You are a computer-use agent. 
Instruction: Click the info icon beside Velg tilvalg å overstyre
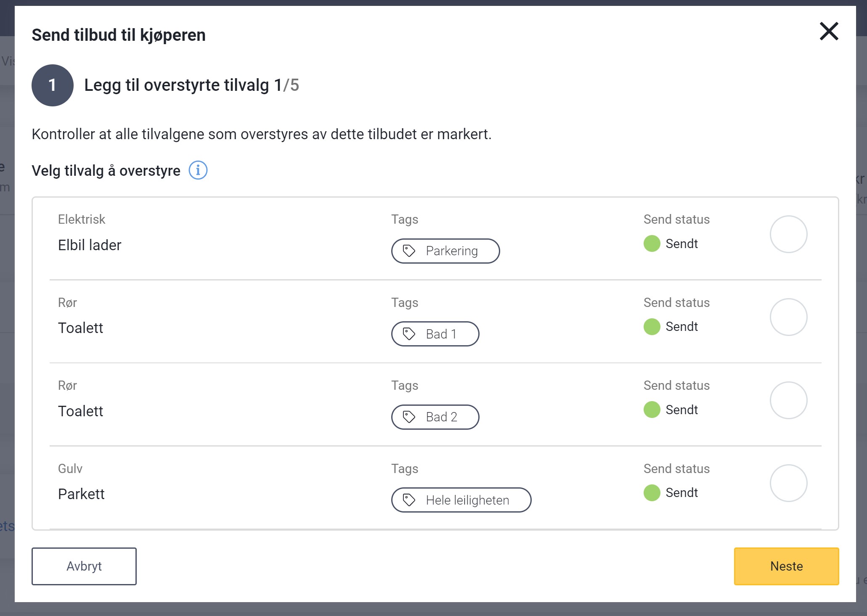[x=198, y=170]
